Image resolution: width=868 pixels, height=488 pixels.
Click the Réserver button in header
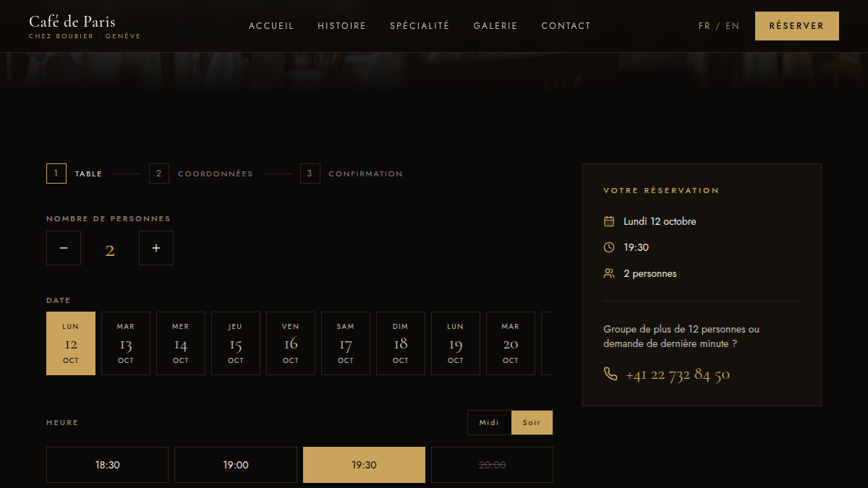(797, 26)
